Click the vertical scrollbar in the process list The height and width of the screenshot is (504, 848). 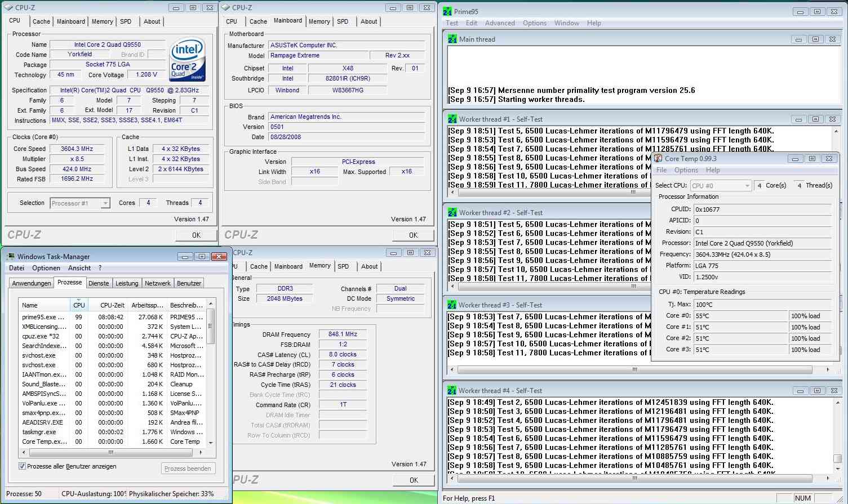[211, 373]
